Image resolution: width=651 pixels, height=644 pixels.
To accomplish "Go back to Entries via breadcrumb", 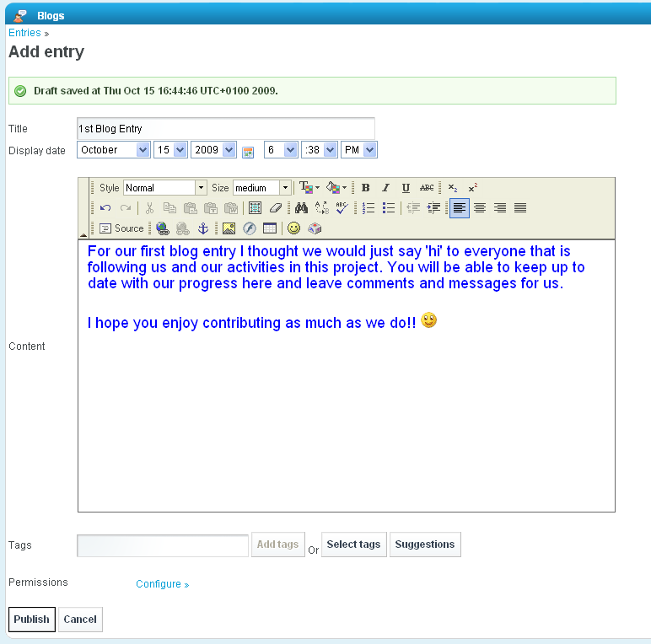I will click(25, 33).
